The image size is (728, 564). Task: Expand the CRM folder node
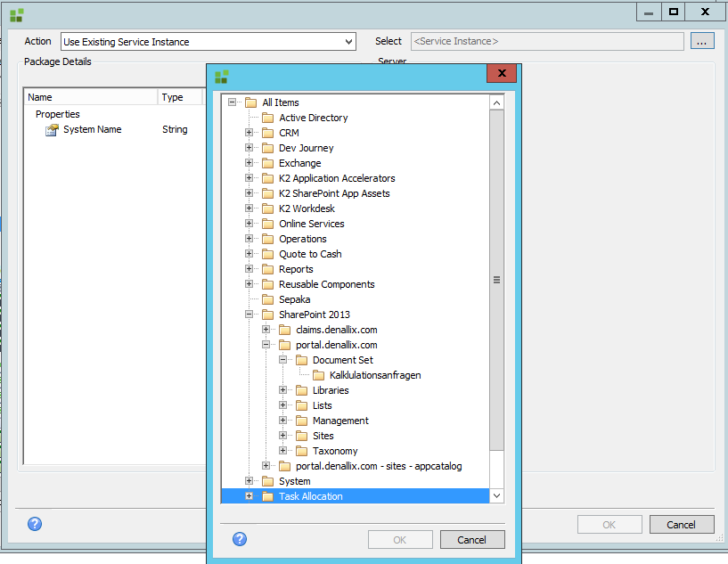tap(249, 133)
